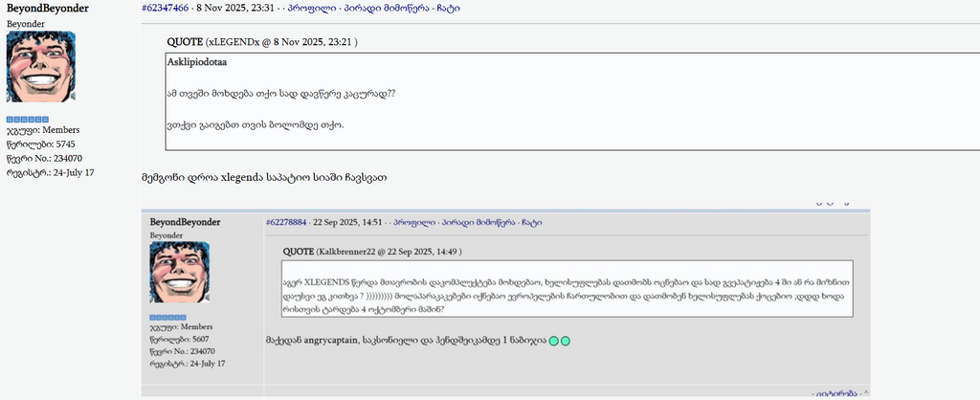This screenshot has width=980, height=400.
Task: Click the timestamp '22 Sep 2025, 14:51'
Action: 347,223
